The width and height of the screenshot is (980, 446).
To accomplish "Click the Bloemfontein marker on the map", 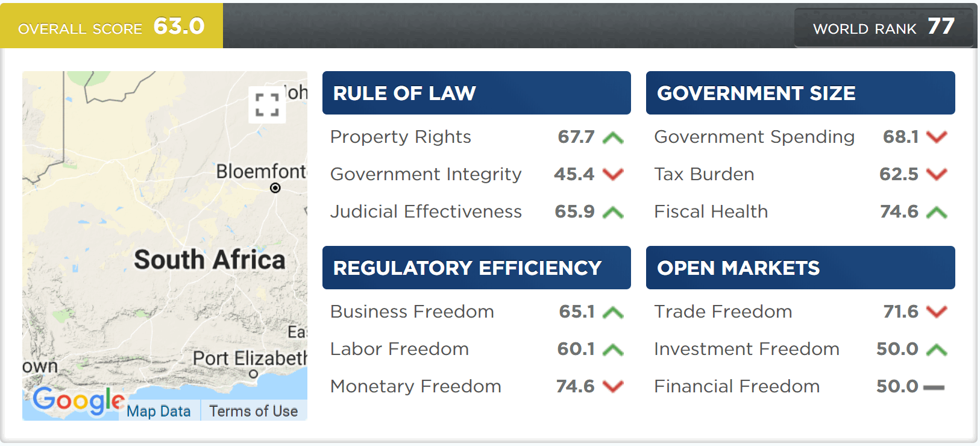I will tap(275, 188).
